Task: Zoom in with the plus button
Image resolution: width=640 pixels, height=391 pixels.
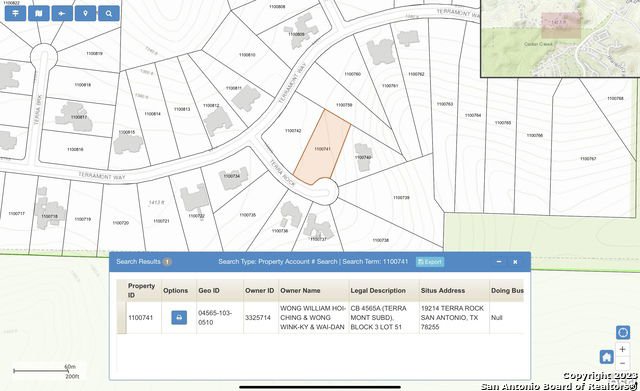Action: point(622,349)
